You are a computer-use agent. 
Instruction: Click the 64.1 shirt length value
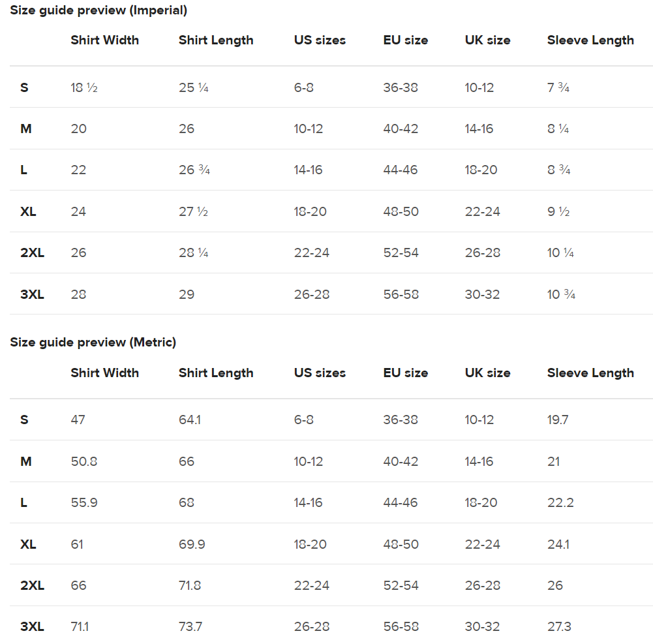click(x=190, y=420)
